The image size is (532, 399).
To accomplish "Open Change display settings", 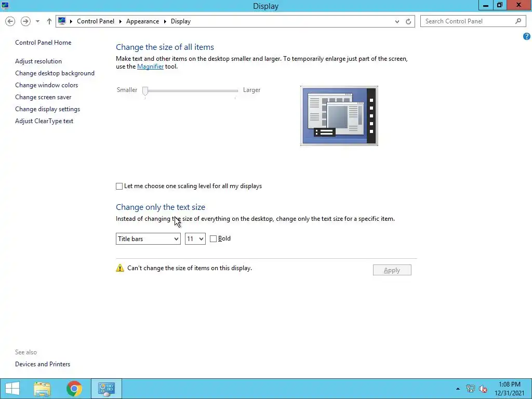I will (47, 109).
